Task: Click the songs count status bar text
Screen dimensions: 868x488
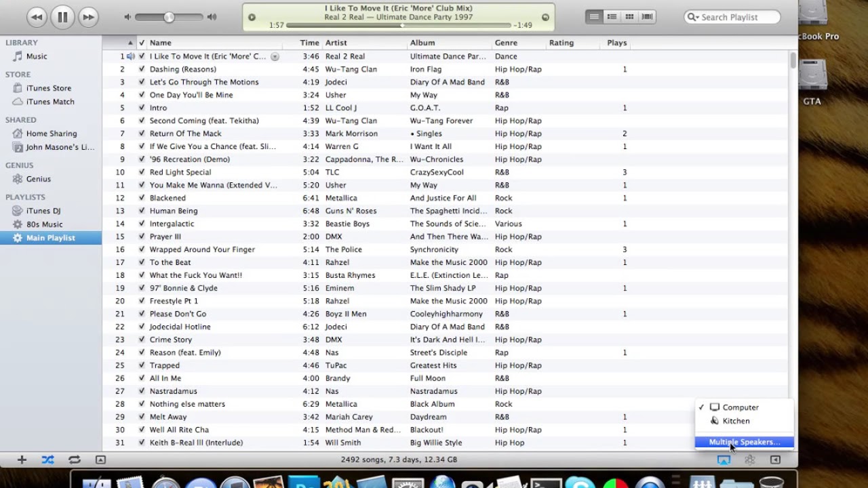Action: 399,460
